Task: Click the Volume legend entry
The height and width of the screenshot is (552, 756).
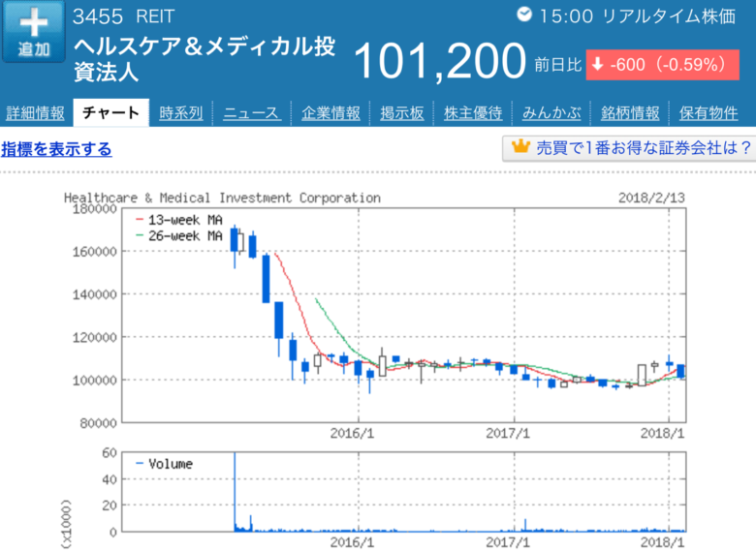Action: click(x=165, y=464)
